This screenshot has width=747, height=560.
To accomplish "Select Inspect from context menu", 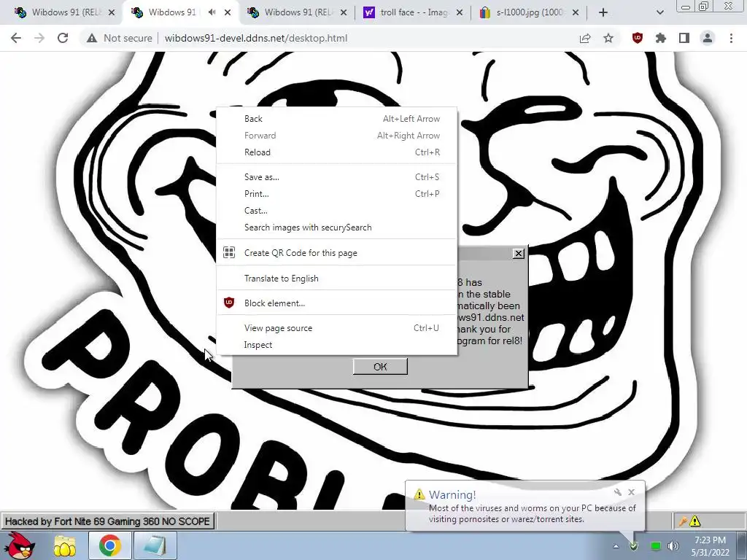I will coord(337,345).
